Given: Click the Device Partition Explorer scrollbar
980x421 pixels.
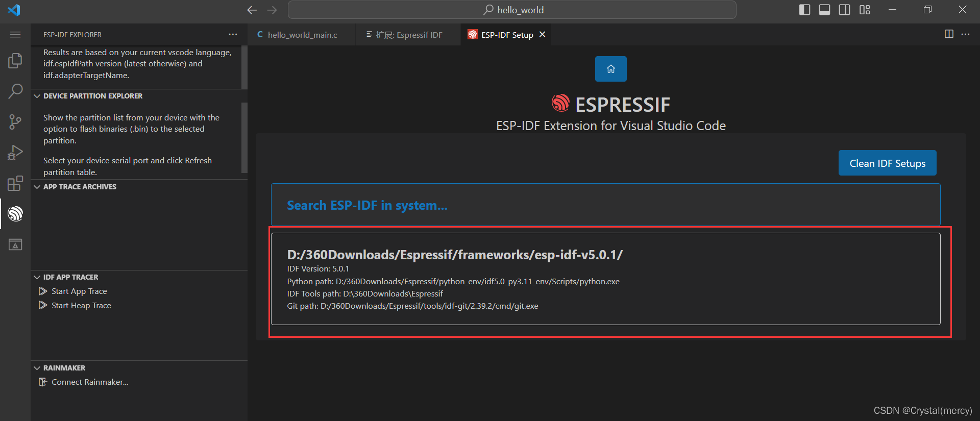Looking at the screenshot, I should [x=244, y=138].
